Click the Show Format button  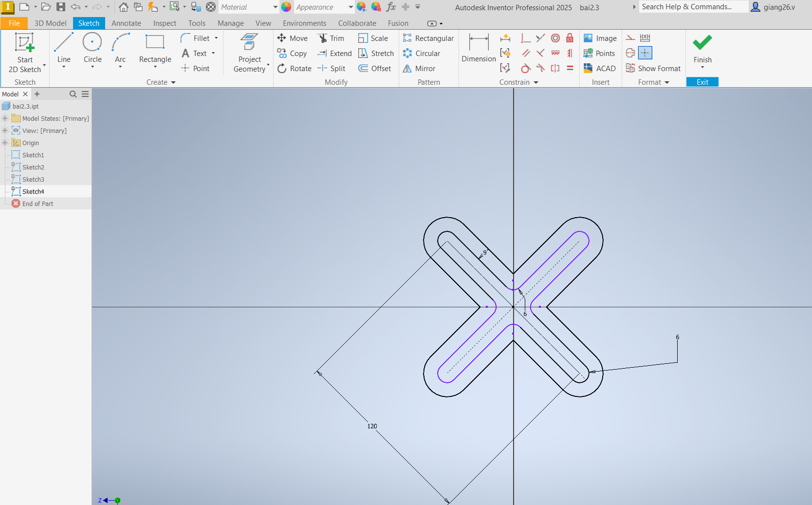coord(653,69)
